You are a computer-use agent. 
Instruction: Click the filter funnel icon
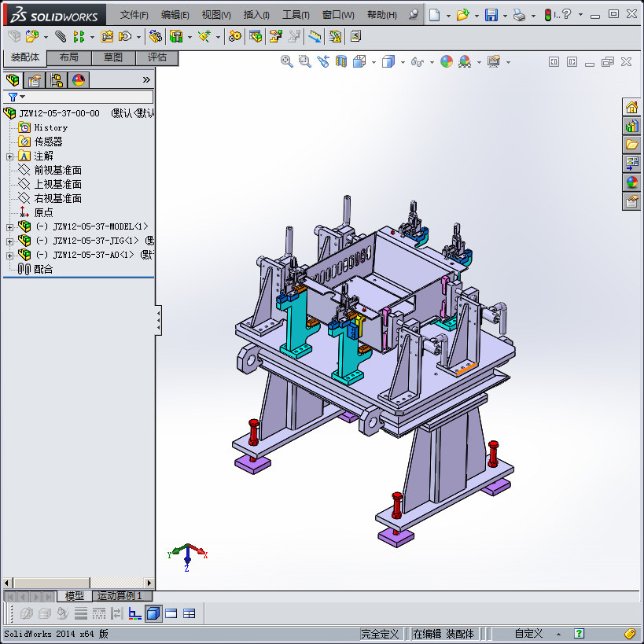coord(13,97)
